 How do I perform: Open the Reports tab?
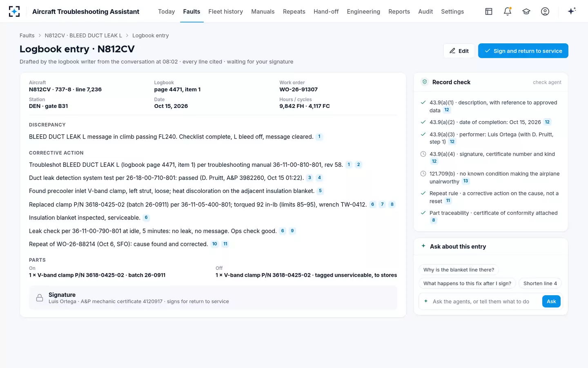399,11
